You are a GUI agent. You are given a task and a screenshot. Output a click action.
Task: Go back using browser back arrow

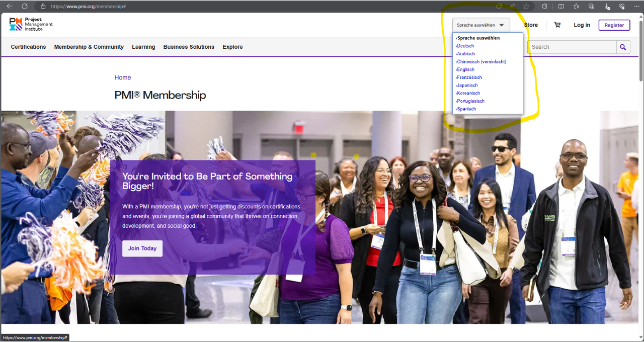pyautogui.click(x=9, y=6)
